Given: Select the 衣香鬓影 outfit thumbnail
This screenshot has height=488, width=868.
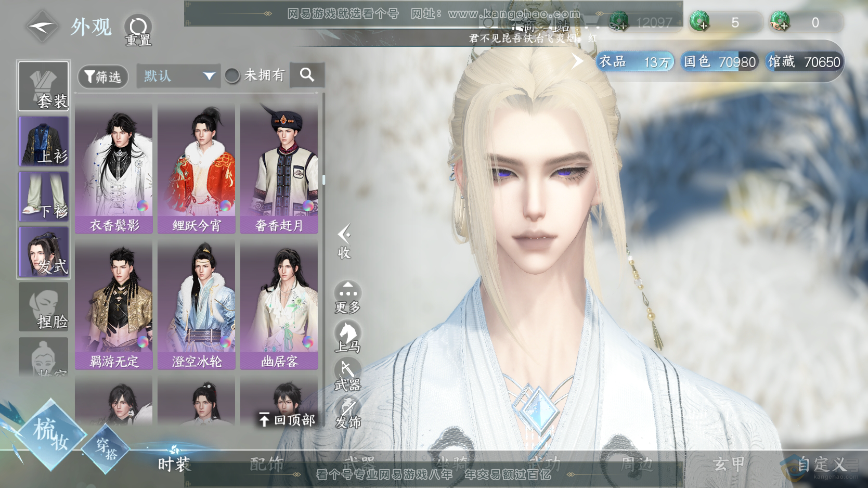Looking at the screenshot, I should click(x=114, y=169).
